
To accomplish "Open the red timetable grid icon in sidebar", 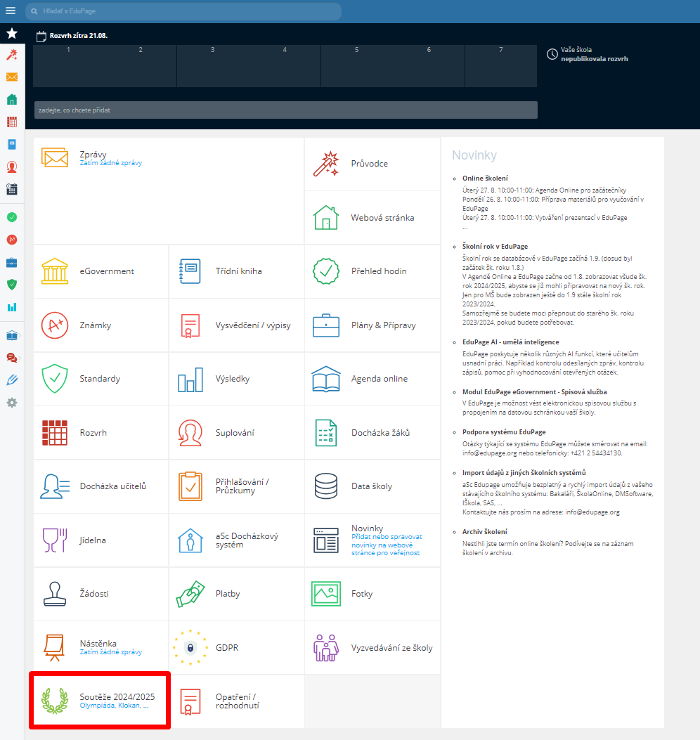I will [12, 122].
